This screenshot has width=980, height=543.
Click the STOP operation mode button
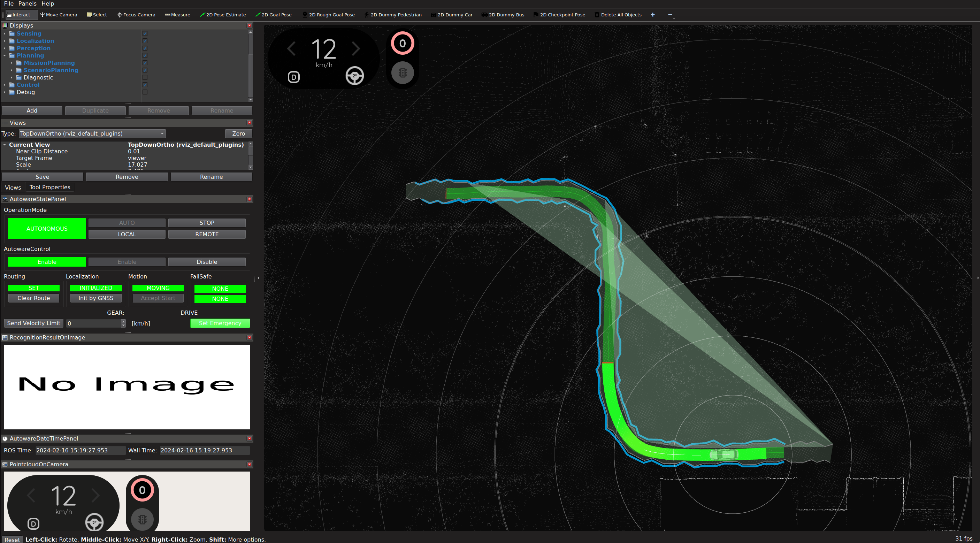click(207, 223)
